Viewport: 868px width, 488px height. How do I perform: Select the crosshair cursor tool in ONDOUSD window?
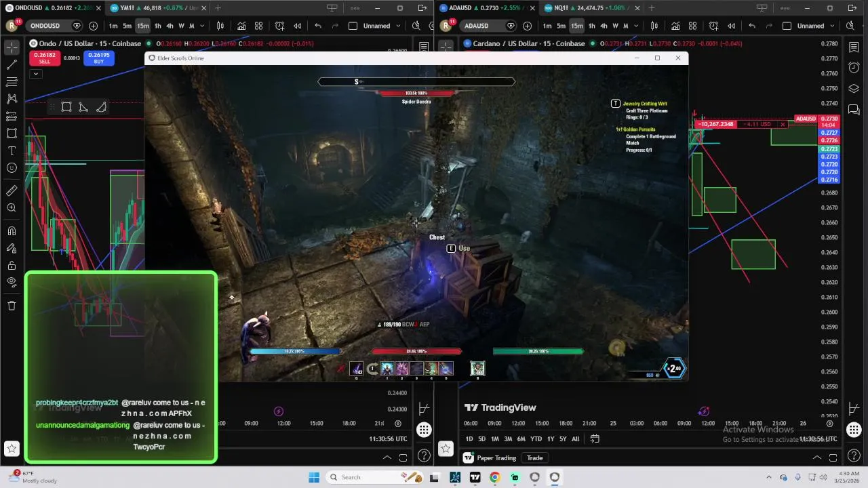click(12, 48)
